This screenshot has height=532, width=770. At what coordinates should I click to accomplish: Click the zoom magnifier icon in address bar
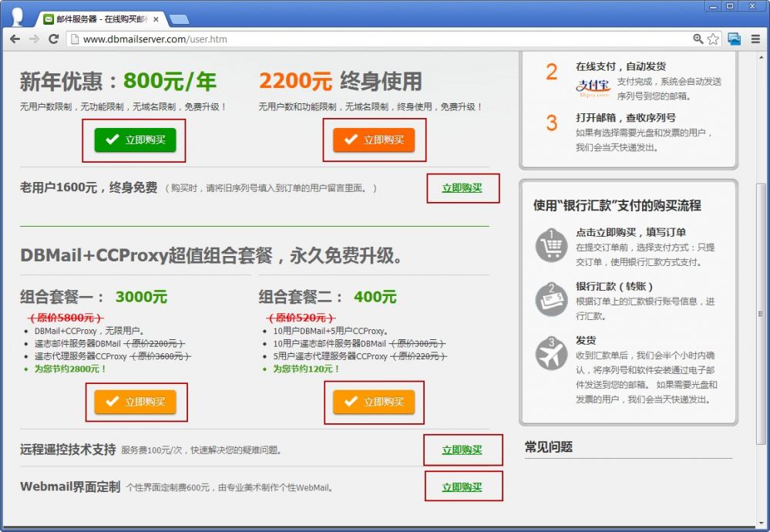pyautogui.click(x=698, y=39)
